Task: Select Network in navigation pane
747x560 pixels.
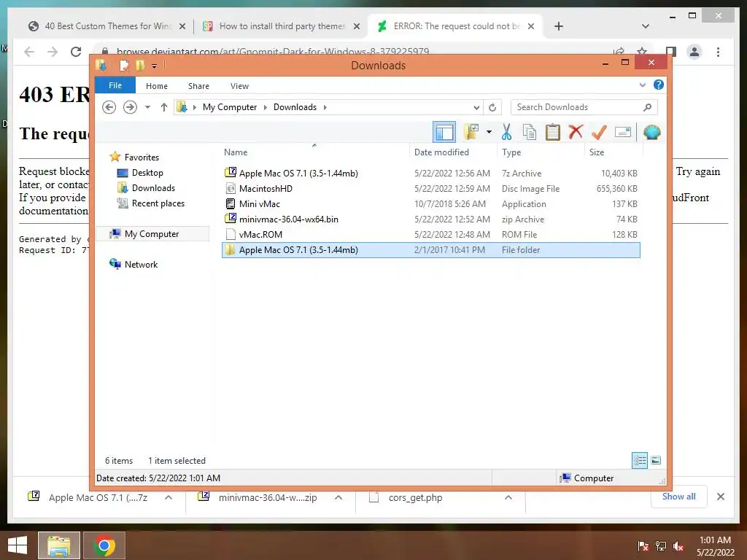Action: coord(141,264)
